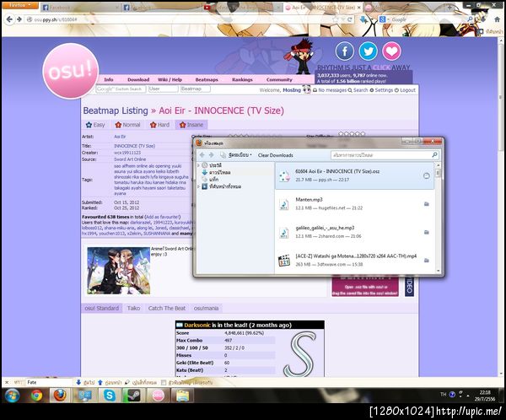Click the Logout link

(406, 90)
